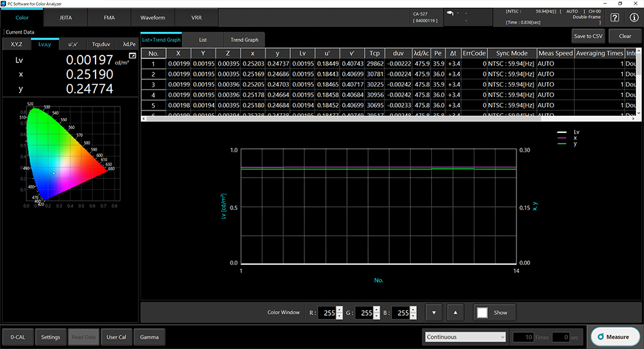
Task: Click the Save to CSV button
Action: tap(588, 36)
